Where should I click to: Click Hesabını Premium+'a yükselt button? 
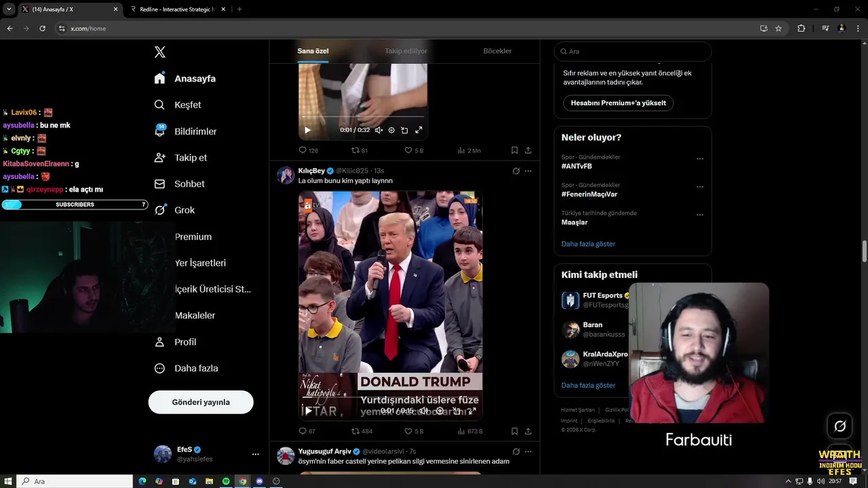[x=618, y=103]
